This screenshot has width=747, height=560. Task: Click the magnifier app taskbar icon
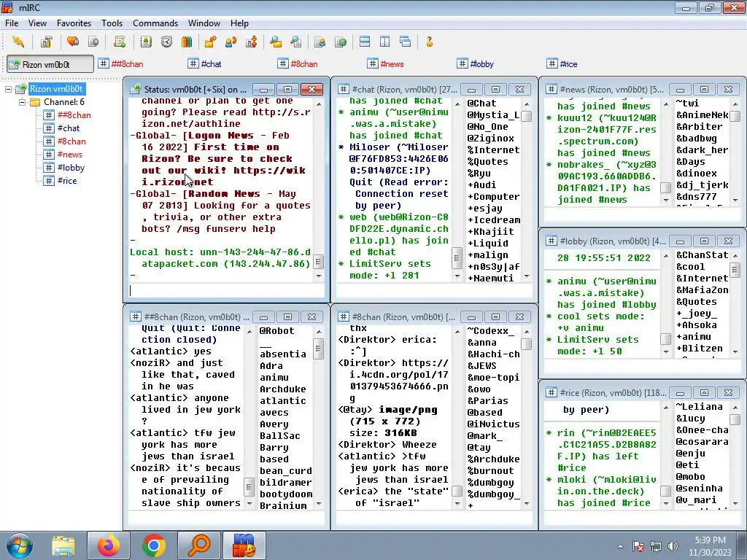198,545
